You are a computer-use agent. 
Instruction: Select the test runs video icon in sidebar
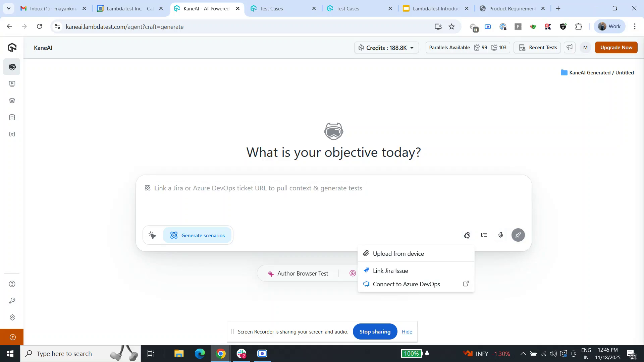pyautogui.click(x=12, y=83)
